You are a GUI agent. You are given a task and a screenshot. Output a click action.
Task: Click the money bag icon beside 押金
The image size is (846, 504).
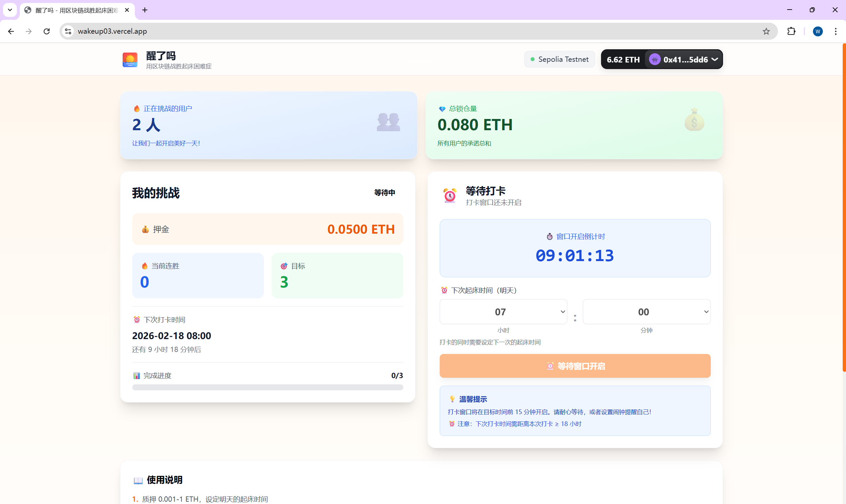[x=145, y=229]
